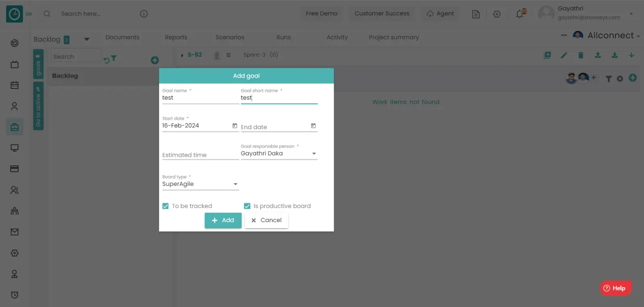Open the mail icon in left sidebar

[x=14, y=232]
